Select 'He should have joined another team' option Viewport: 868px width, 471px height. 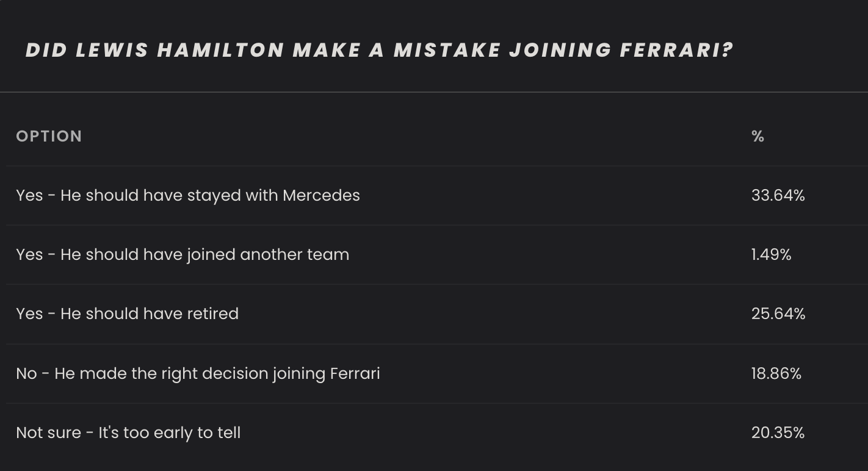tap(183, 254)
